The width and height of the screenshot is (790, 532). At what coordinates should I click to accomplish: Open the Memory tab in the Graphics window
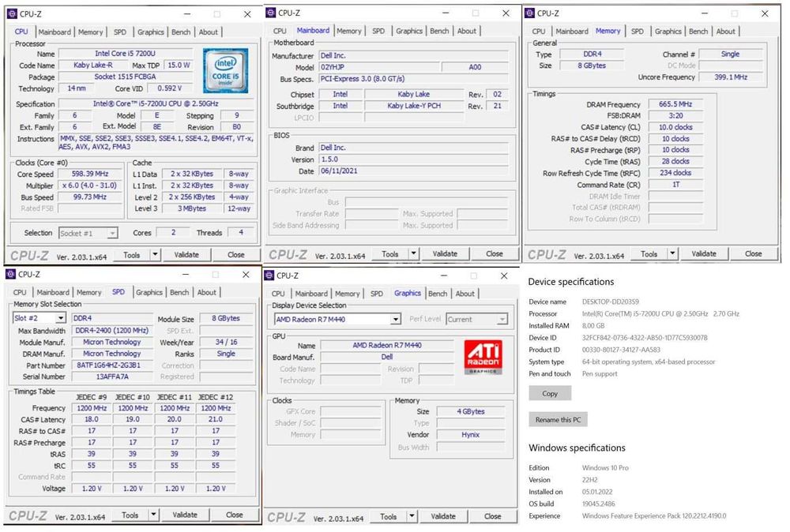pyautogui.click(x=347, y=294)
